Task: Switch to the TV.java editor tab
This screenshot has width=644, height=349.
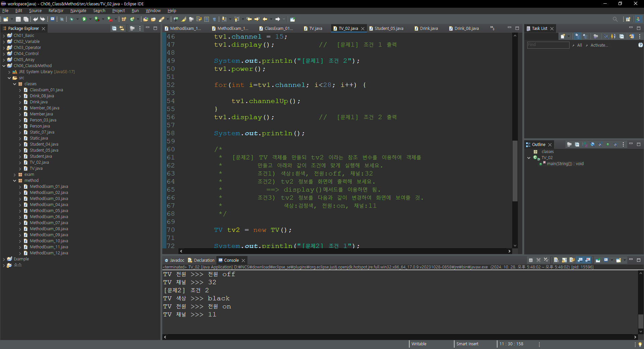Action: click(313, 29)
